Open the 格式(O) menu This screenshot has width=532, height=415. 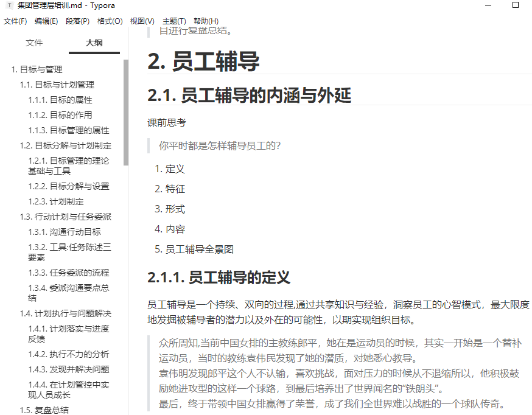point(110,21)
